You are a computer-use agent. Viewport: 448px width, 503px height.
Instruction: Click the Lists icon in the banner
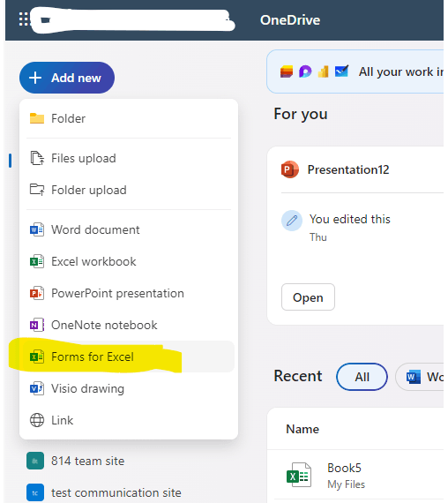pos(287,71)
